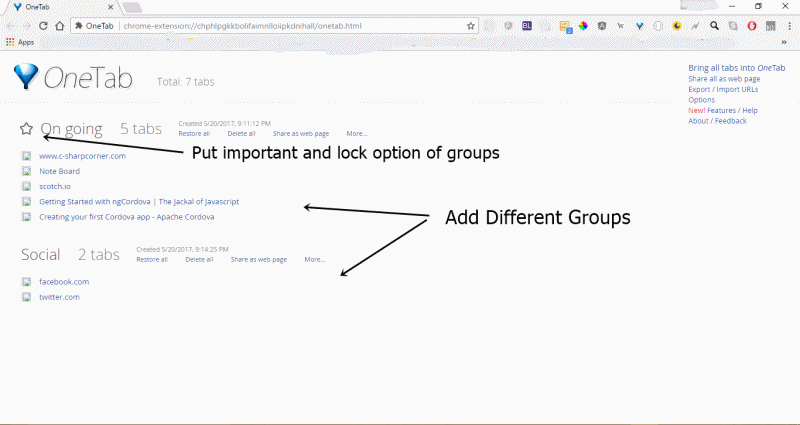Restore all tabs in Social group
800x425 pixels.
pyautogui.click(x=152, y=260)
